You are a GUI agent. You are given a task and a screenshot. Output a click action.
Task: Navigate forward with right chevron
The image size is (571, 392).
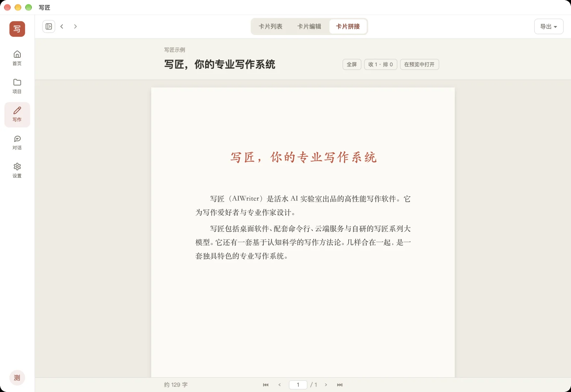(75, 26)
